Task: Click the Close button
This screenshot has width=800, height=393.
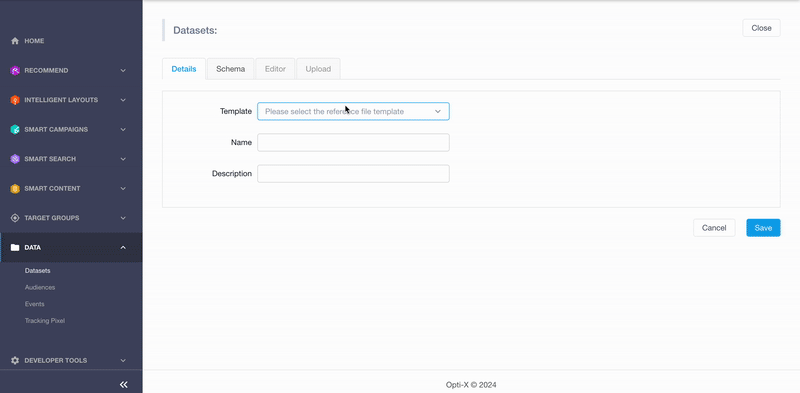Action: coord(761,28)
